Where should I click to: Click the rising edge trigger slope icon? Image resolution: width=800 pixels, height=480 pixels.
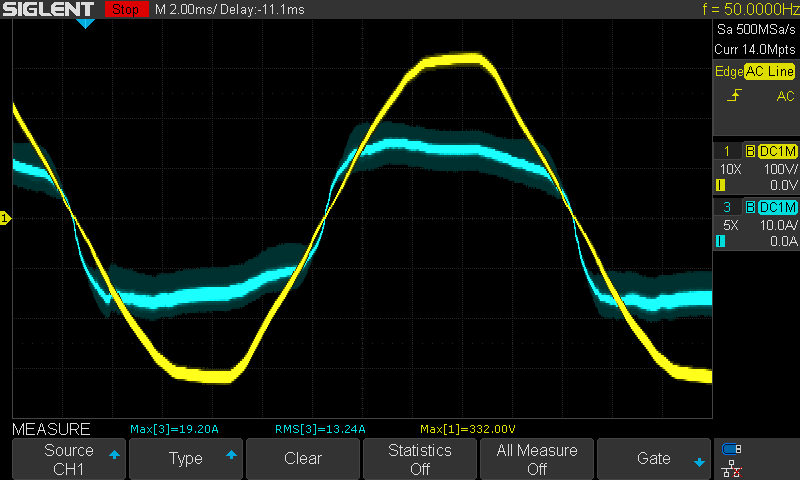point(734,95)
